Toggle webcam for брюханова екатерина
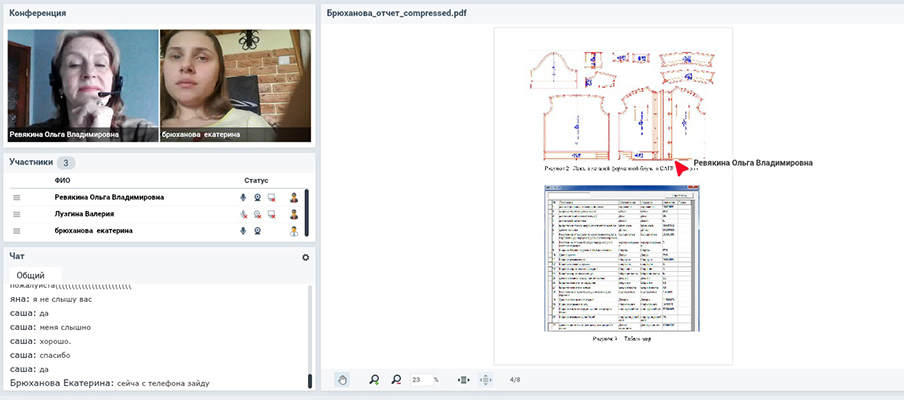The height and width of the screenshot is (400, 904). [257, 231]
